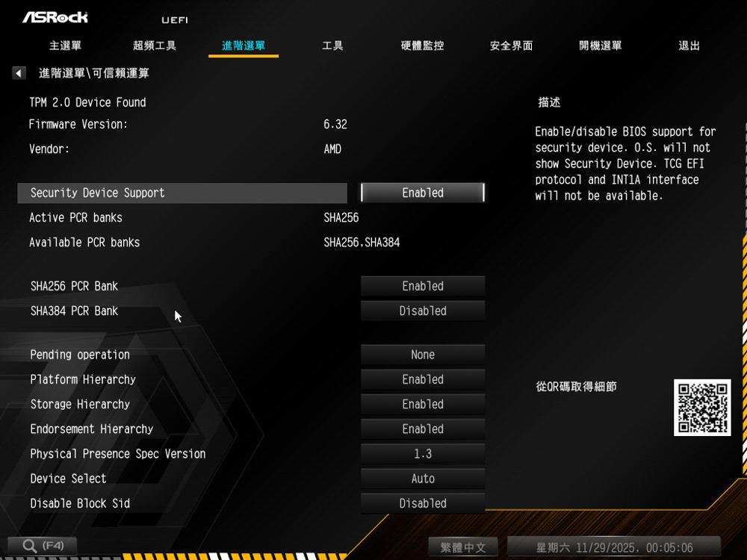Open Physical Presence Spec Version 1.3 dropdown
The image size is (747, 560).
(423, 454)
